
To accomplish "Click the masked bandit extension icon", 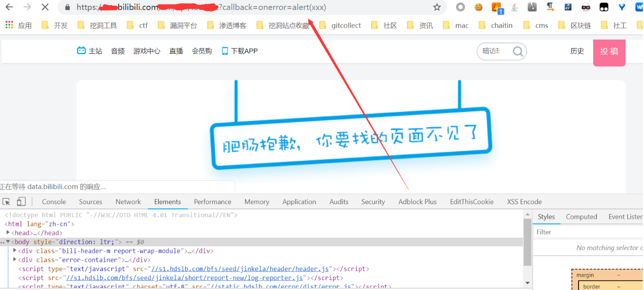I will tap(586, 7).
